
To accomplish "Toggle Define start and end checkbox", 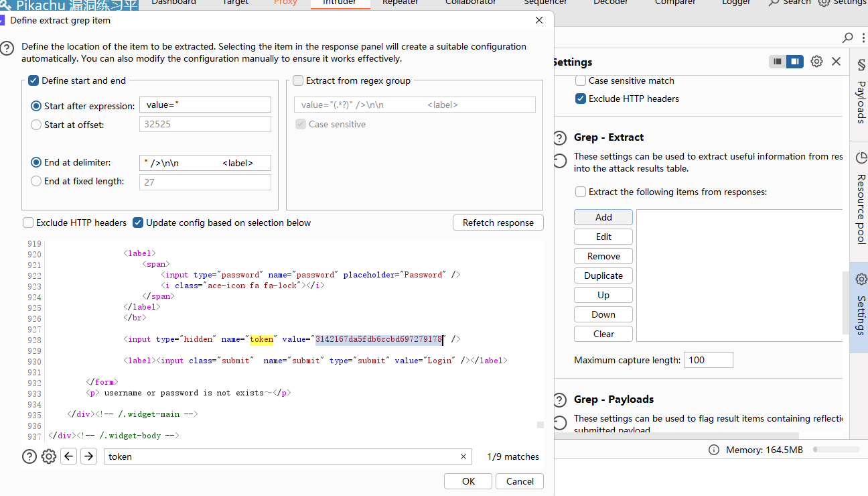I will click(33, 80).
